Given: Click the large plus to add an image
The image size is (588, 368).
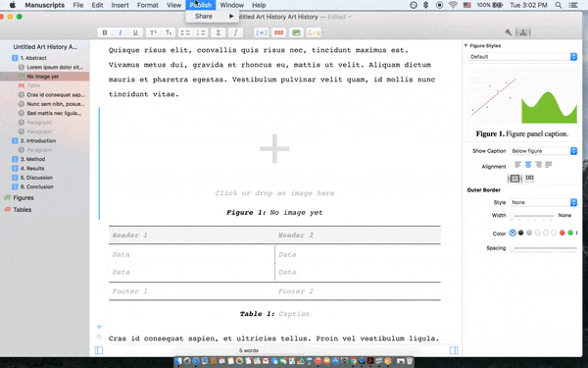Looking at the screenshot, I should click(x=274, y=149).
